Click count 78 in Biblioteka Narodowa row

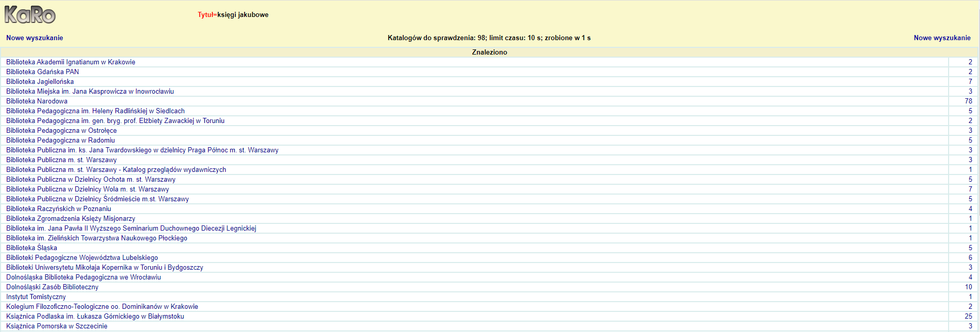[x=968, y=101]
